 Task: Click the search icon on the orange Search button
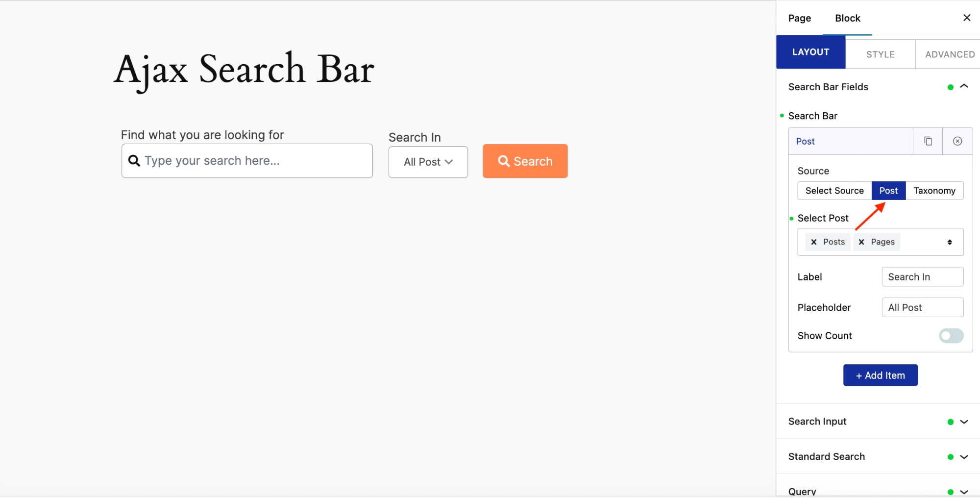pos(504,161)
